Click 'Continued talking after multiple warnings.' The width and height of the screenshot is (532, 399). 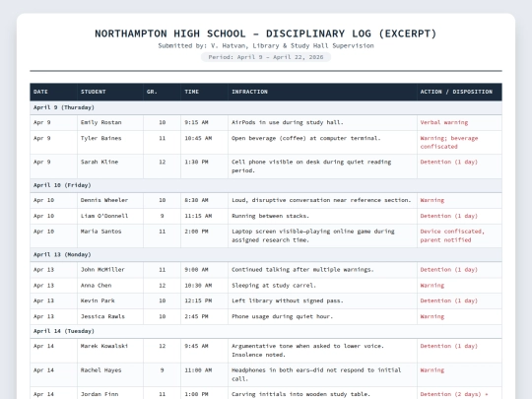(302, 270)
